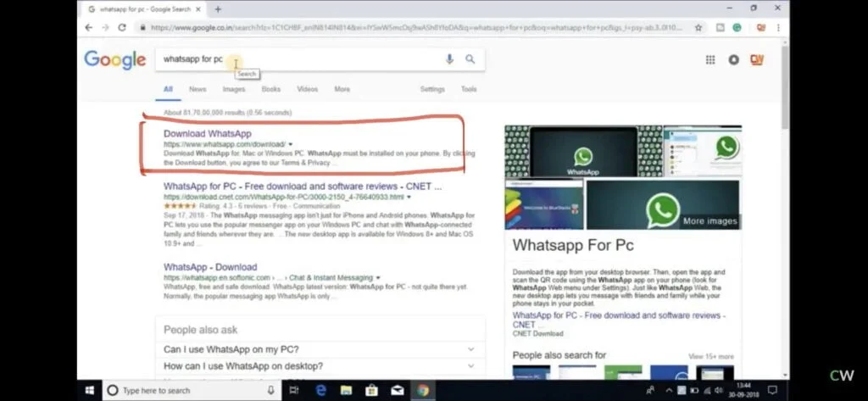Viewport: 868px width, 401px height.
Task: Click the voice search microphone icon
Action: pyautogui.click(x=449, y=59)
